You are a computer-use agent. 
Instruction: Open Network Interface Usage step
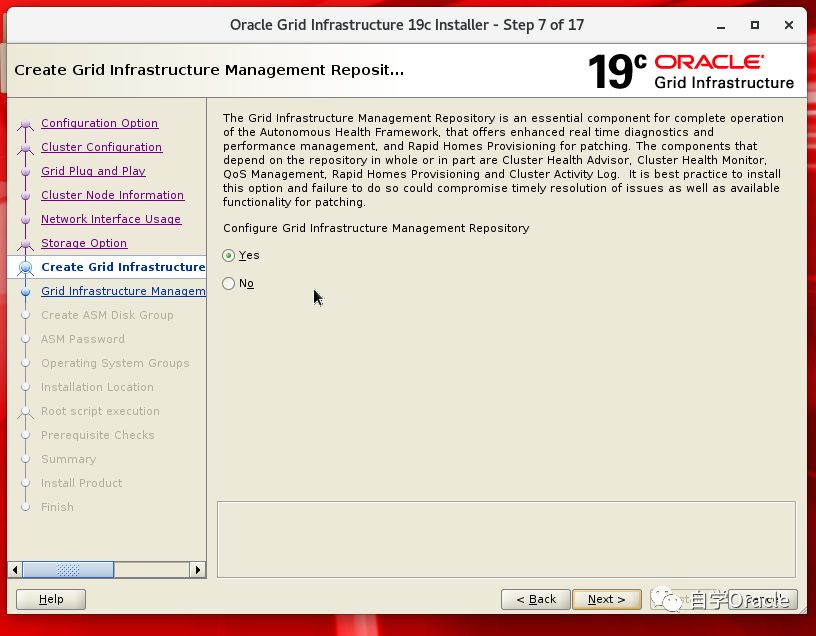point(111,219)
